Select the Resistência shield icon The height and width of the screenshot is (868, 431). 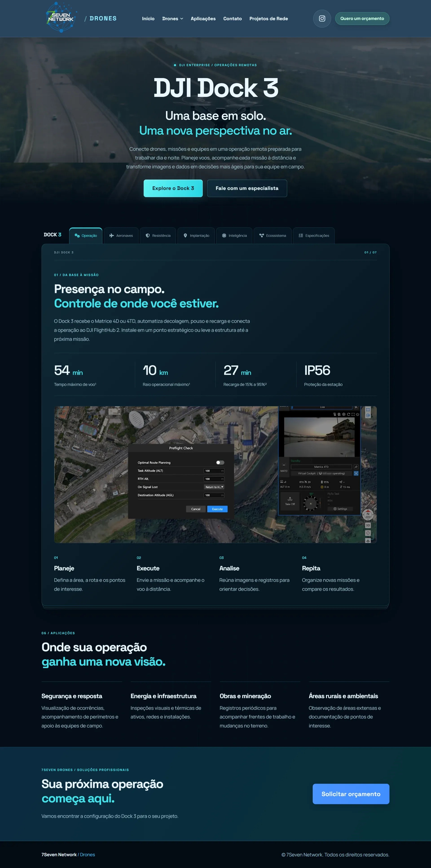[x=148, y=236]
